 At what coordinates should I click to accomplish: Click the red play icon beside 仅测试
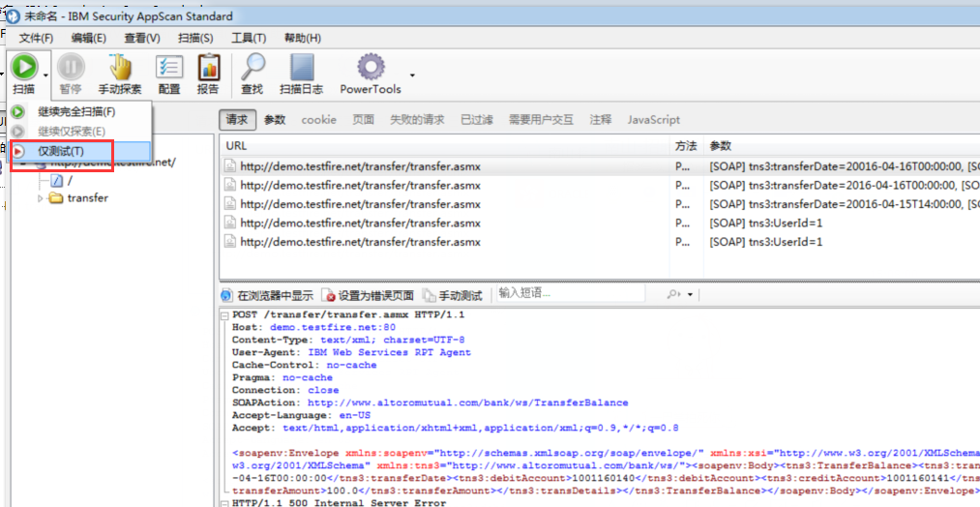click(18, 151)
